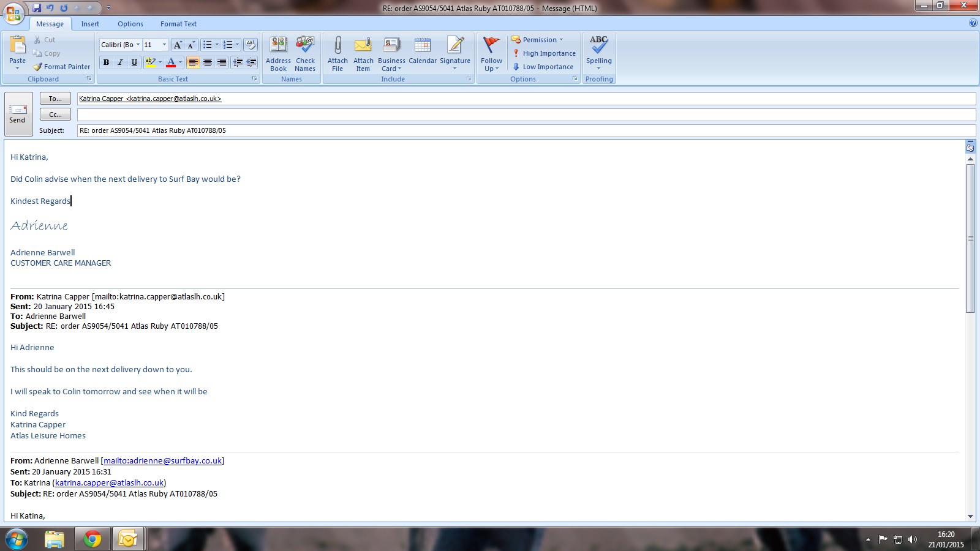The image size is (980, 551).
Task: Open the Format Text tab
Action: [178, 24]
